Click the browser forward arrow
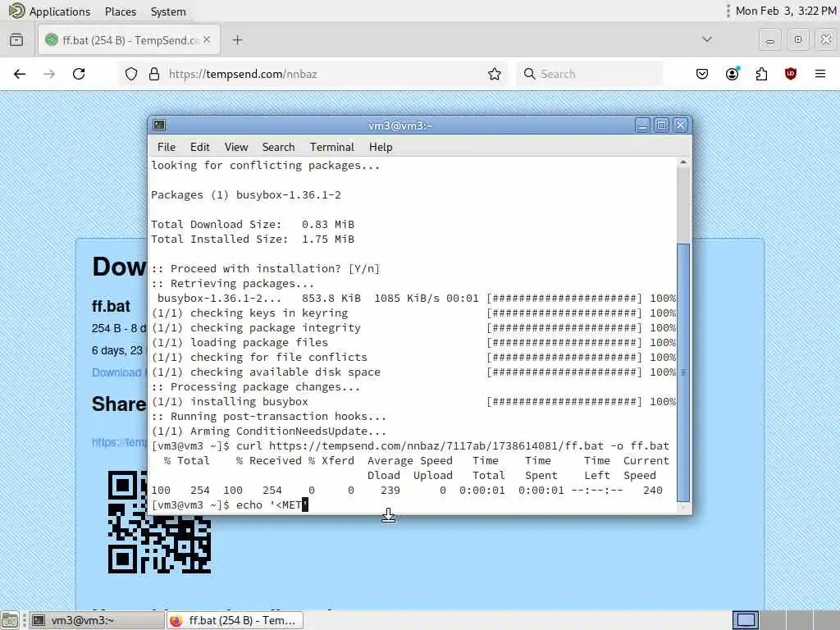The height and width of the screenshot is (630, 840). point(49,74)
